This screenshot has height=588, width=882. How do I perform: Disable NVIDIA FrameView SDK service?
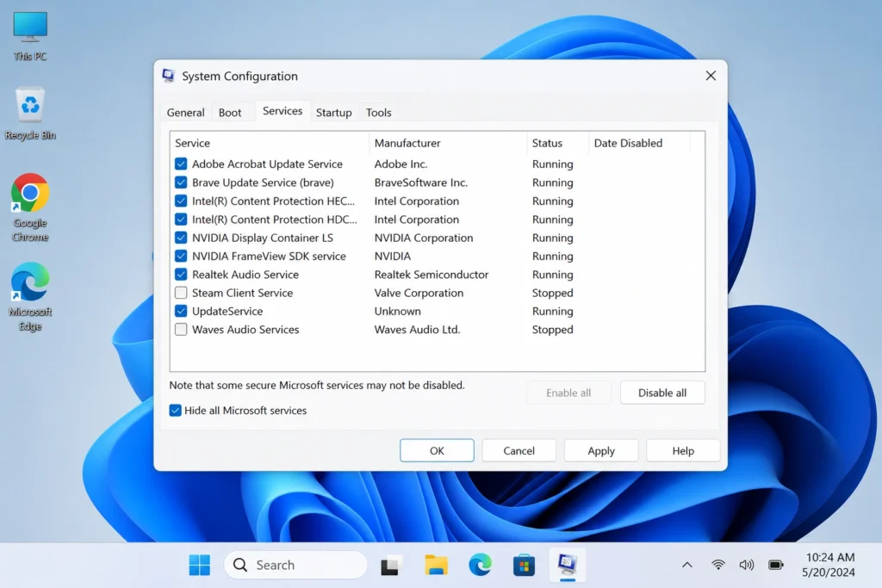pyautogui.click(x=181, y=256)
